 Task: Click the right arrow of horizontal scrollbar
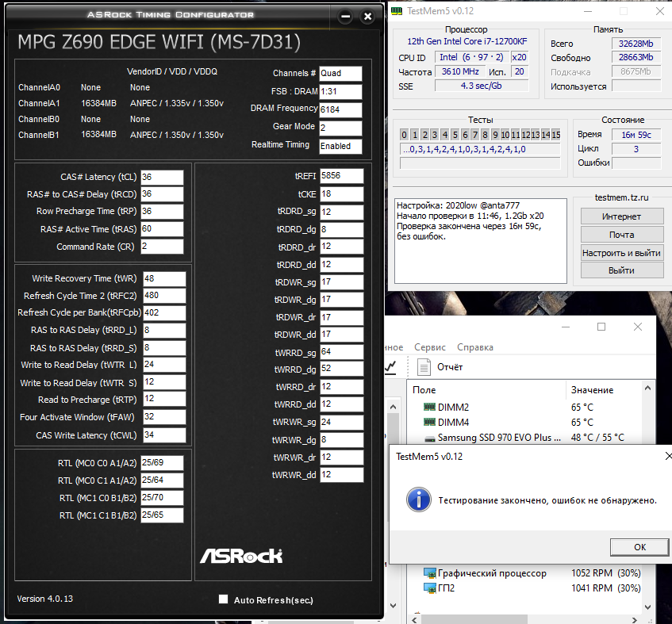point(635,620)
